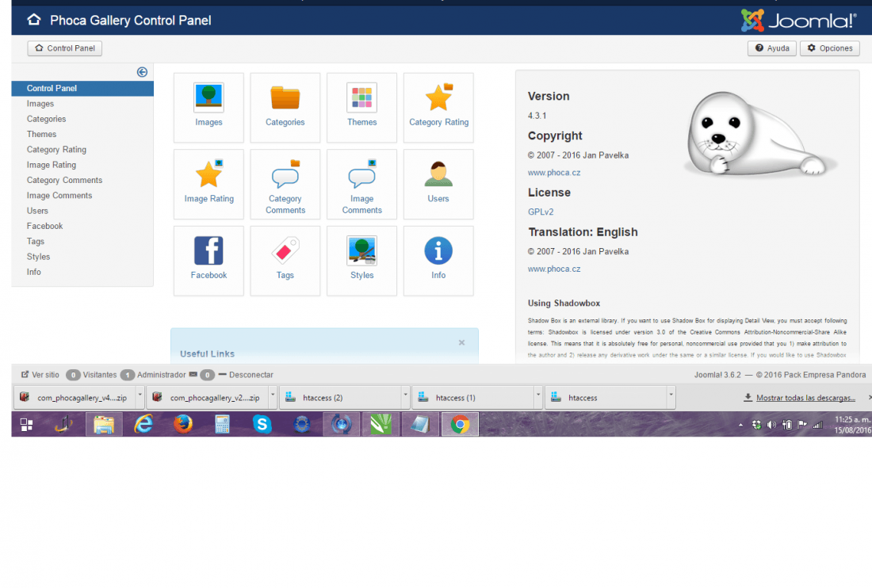Click the Windows Start button
This screenshot has width=872, height=588.
tap(26, 425)
